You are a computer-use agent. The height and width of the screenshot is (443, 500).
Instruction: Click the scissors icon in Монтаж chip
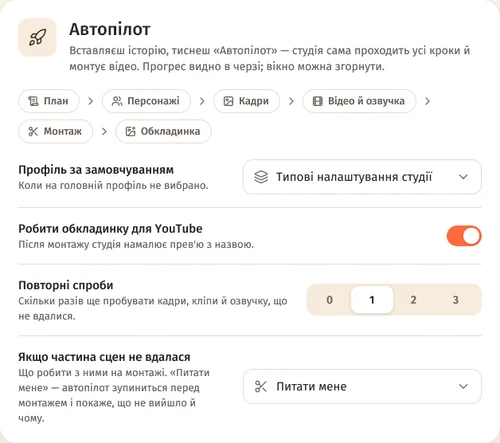pos(33,131)
